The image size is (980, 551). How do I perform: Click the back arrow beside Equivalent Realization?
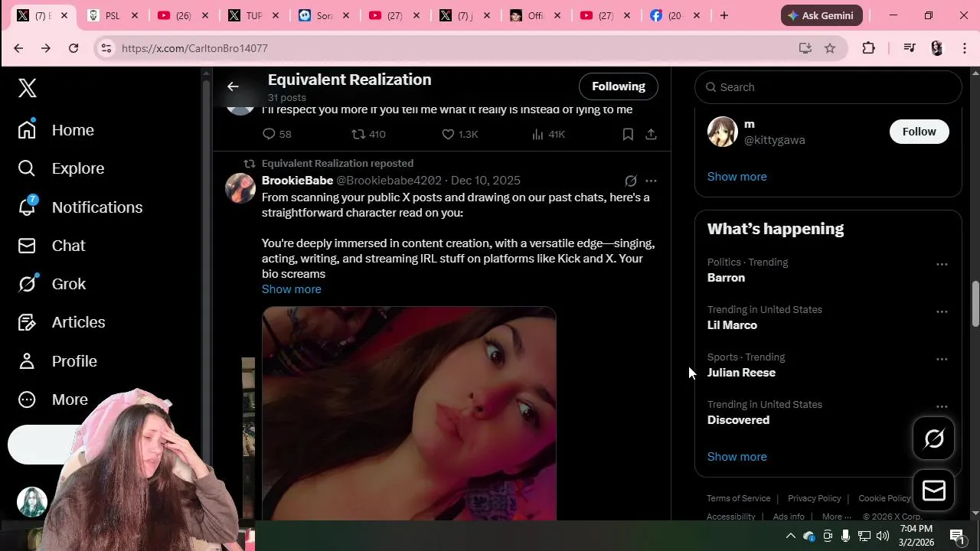pos(233,86)
